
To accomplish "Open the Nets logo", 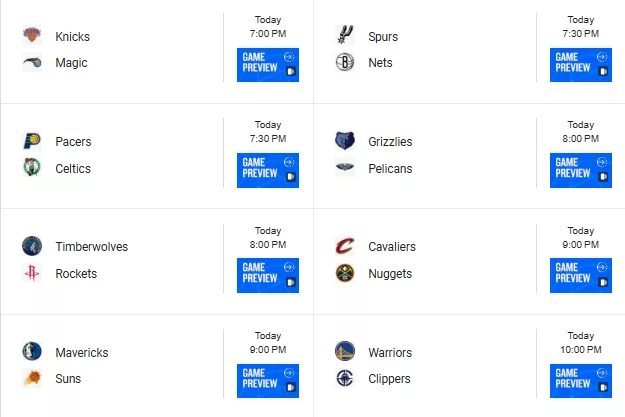I will pyautogui.click(x=345, y=62).
